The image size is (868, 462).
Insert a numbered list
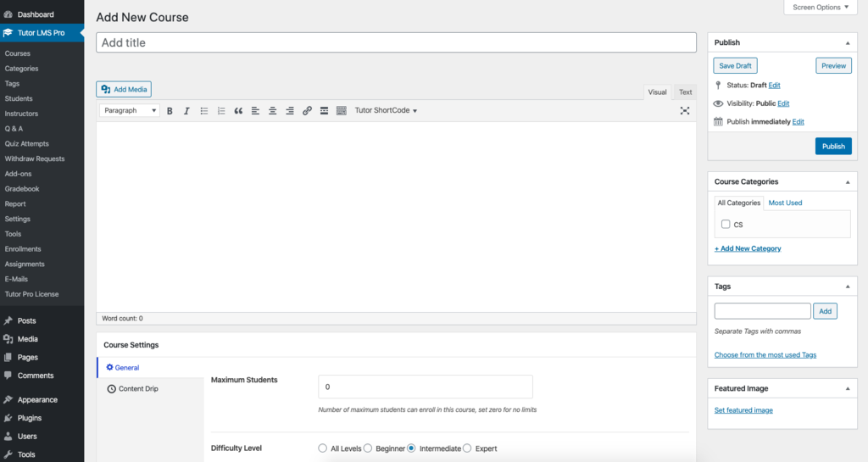(221, 111)
